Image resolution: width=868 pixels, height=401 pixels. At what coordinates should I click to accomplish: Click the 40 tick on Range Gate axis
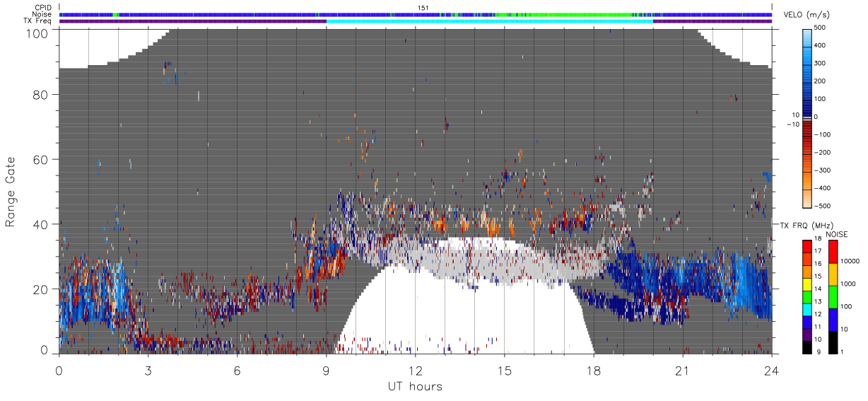(40, 224)
